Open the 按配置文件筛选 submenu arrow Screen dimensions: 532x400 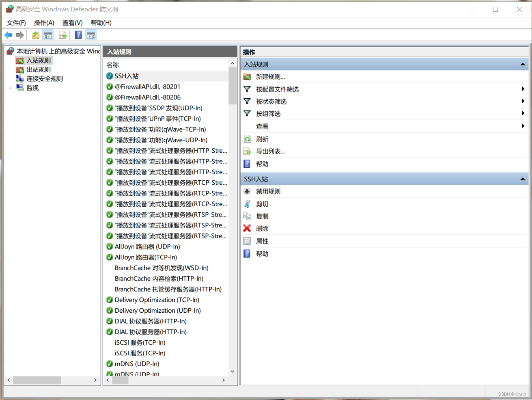coord(523,89)
